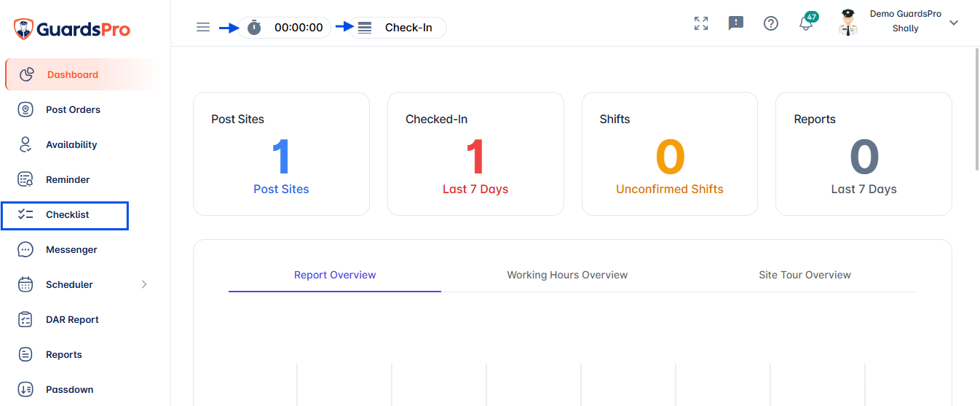Switch to the Working Hours Overview tab
This screenshot has height=406, width=980.
(567, 275)
